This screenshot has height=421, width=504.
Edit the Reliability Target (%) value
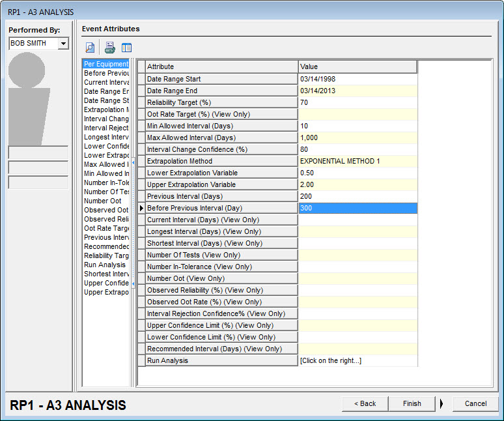coord(357,102)
